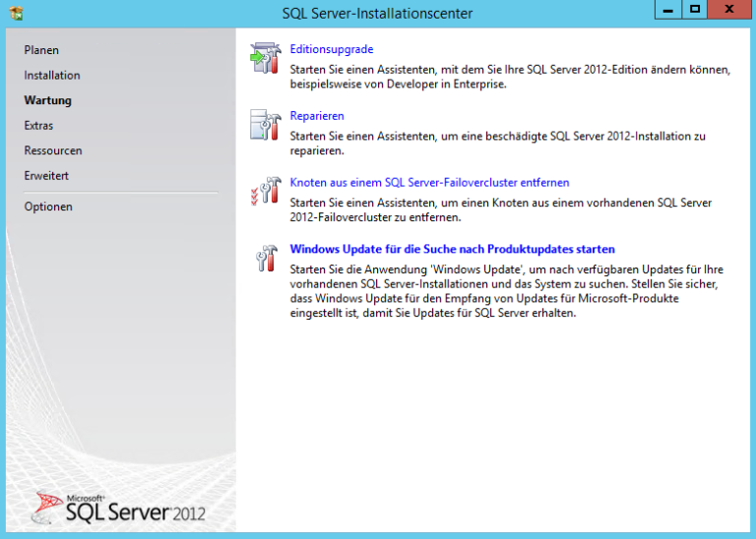Launch Windows Update für Produktupdates link
This screenshot has height=539, width=756.
[452, 249]
